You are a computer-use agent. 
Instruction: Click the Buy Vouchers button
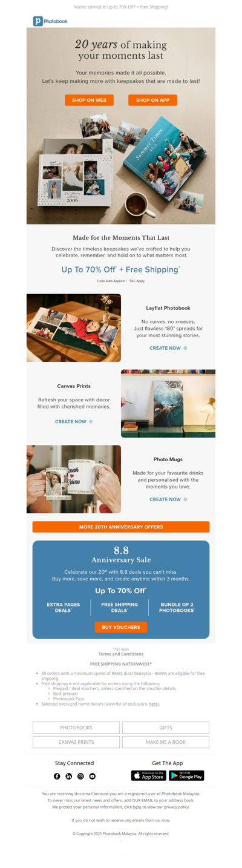121,627
